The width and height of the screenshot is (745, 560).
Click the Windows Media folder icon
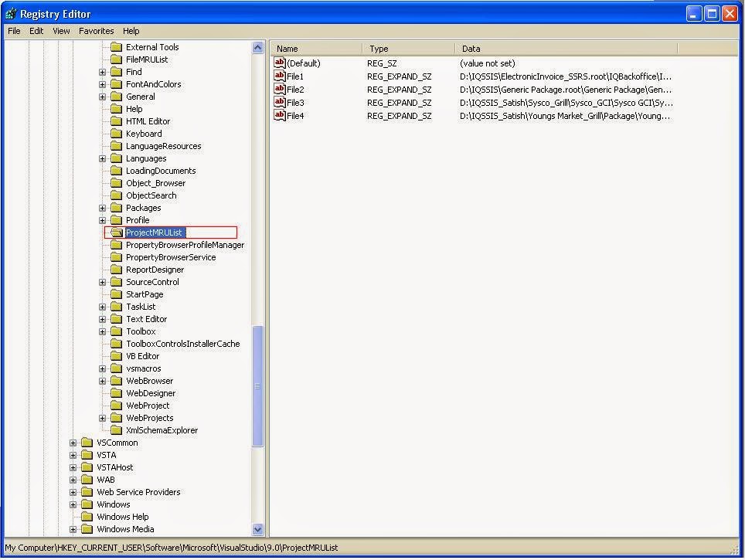[x=87, y=528]
